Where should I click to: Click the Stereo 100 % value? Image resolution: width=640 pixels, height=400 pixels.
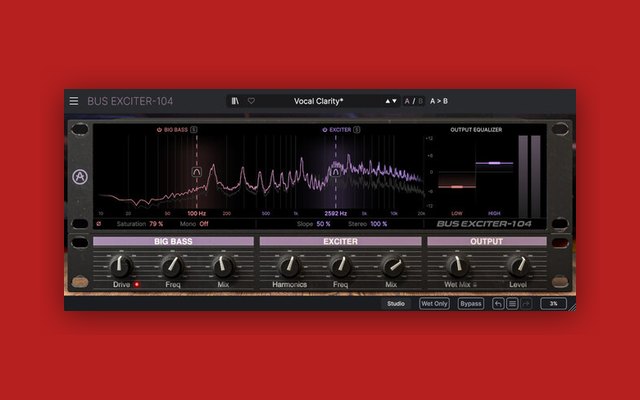click(x=379, y=224)
